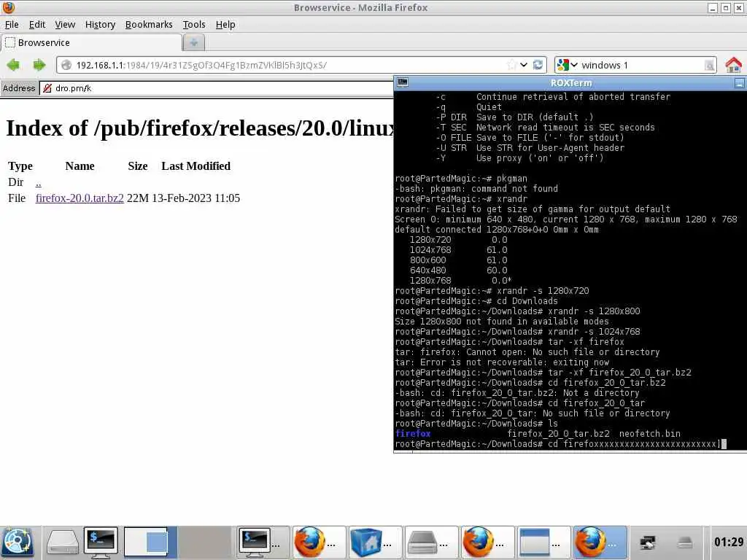This screenshot has width=747, height=560.
Task: Open the Parted Magic start menu icon
Action: coord(18,542)
